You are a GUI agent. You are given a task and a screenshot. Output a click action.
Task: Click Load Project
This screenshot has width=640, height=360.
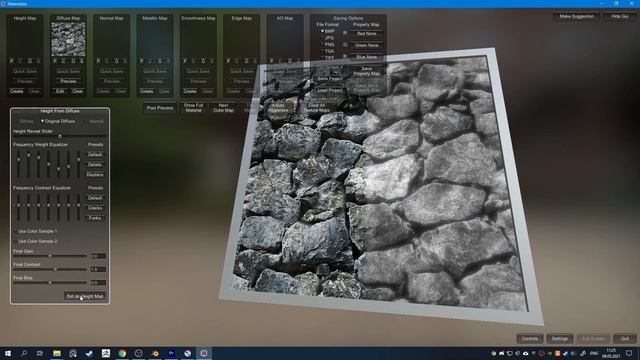[x=330, y=90]
